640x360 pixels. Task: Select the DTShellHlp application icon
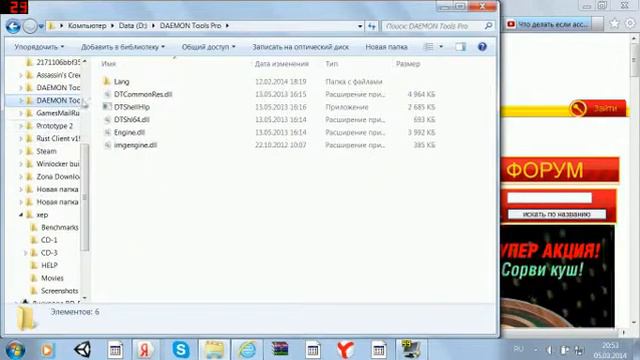tap(107, 107)
